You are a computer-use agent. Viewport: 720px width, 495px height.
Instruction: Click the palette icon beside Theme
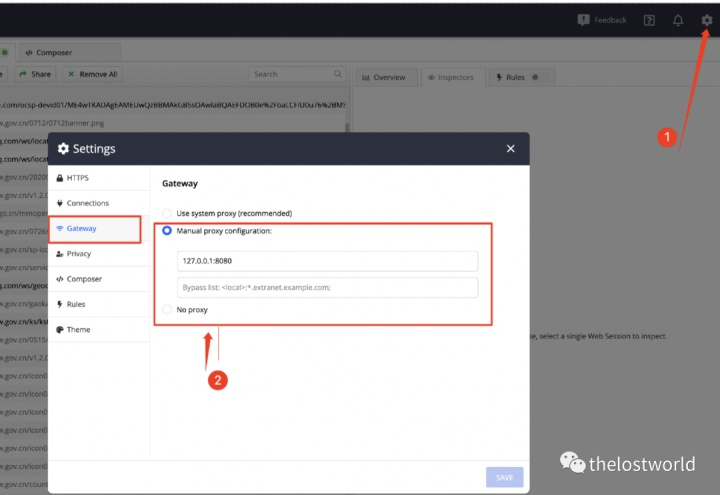60,329
